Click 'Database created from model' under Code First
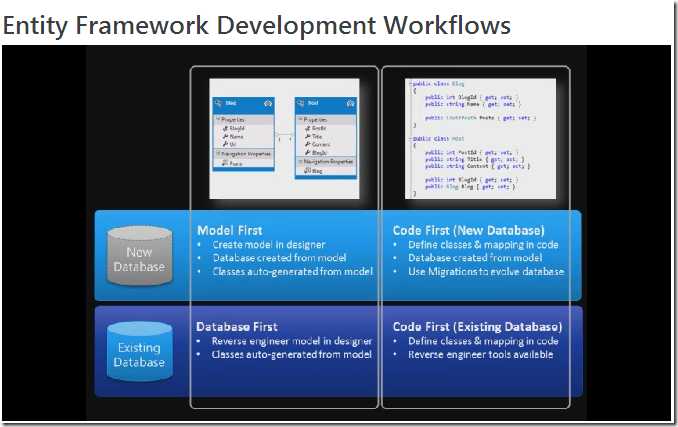Image resolution: width=678 pixels, height=427 pixels. 475,258
